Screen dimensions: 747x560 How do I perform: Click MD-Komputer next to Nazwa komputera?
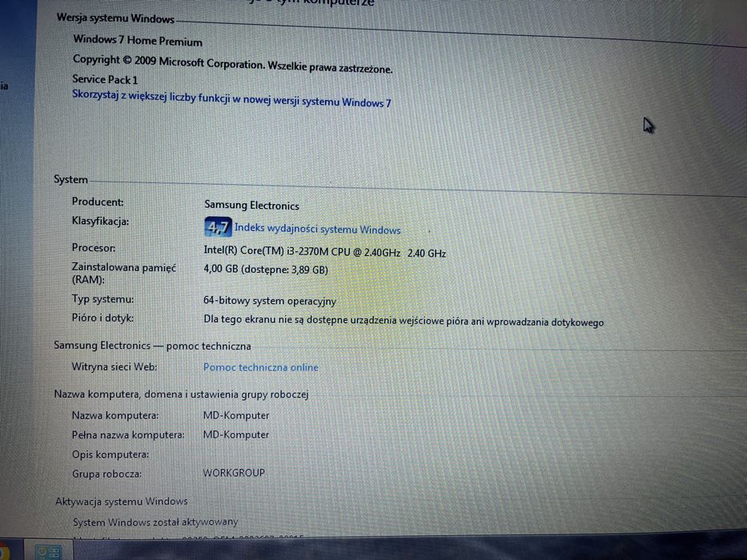[x=236, y=415]
